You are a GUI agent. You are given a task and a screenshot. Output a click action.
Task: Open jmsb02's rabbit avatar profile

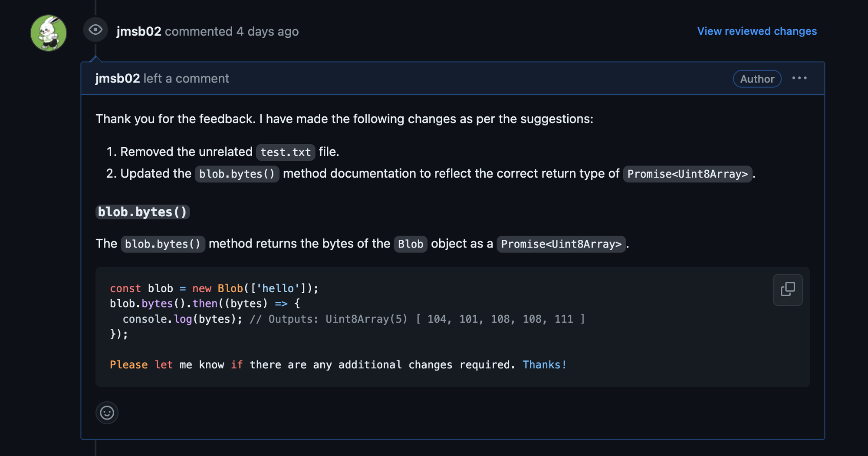point(49,33)
